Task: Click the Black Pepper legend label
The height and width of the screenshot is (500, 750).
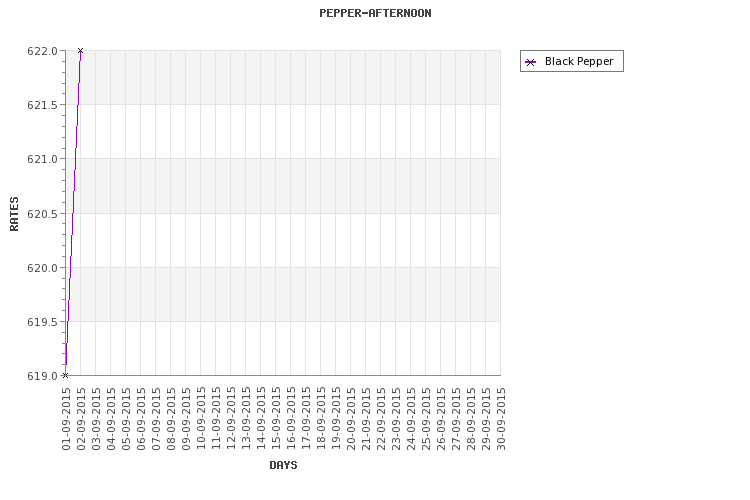Action: point(579,61)
